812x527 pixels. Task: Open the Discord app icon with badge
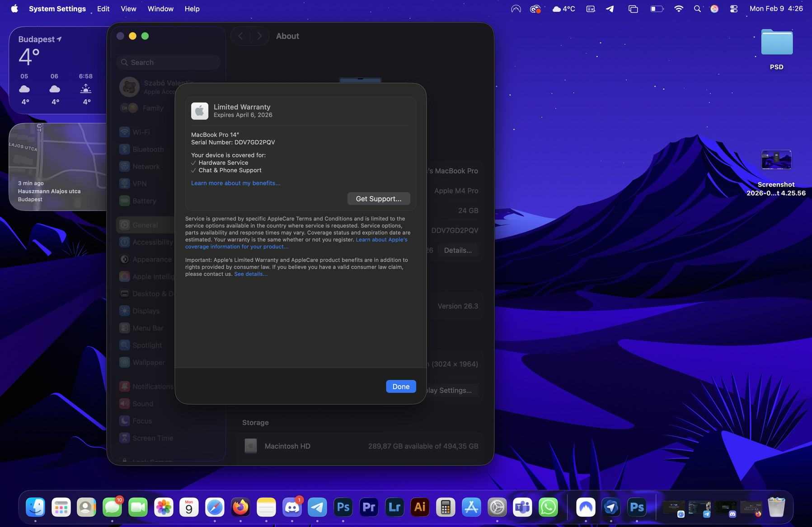click(292, 507)
